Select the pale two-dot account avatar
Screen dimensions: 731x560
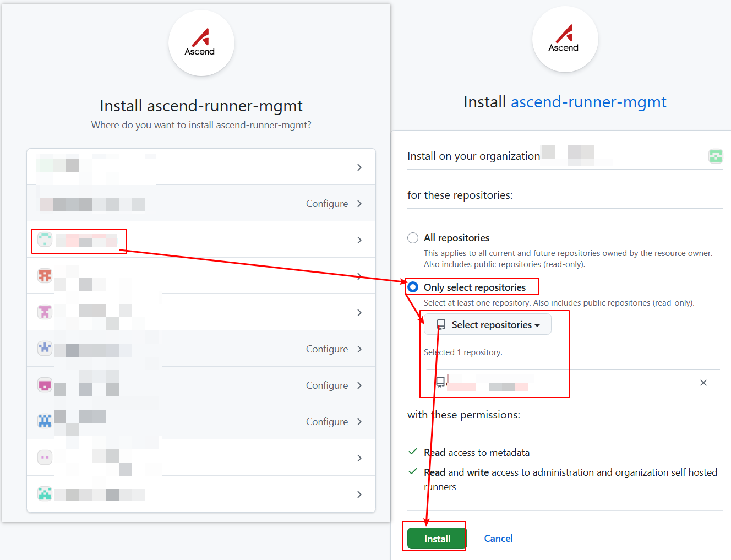(x=45, y=458)
